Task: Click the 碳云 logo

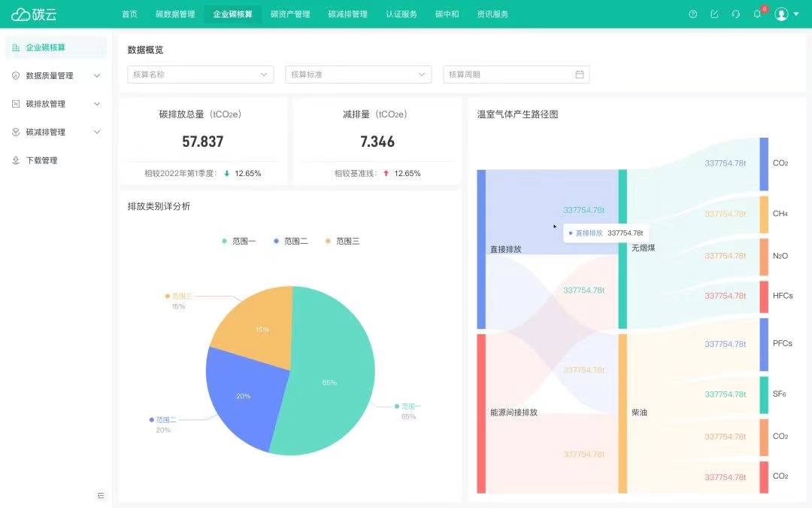Action: [x=34, y=14]
